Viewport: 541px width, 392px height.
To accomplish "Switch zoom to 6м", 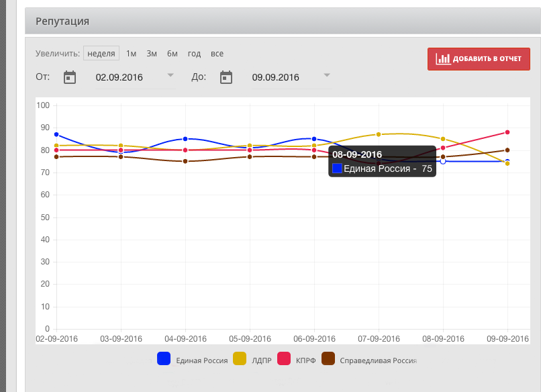I will (173, 54).
